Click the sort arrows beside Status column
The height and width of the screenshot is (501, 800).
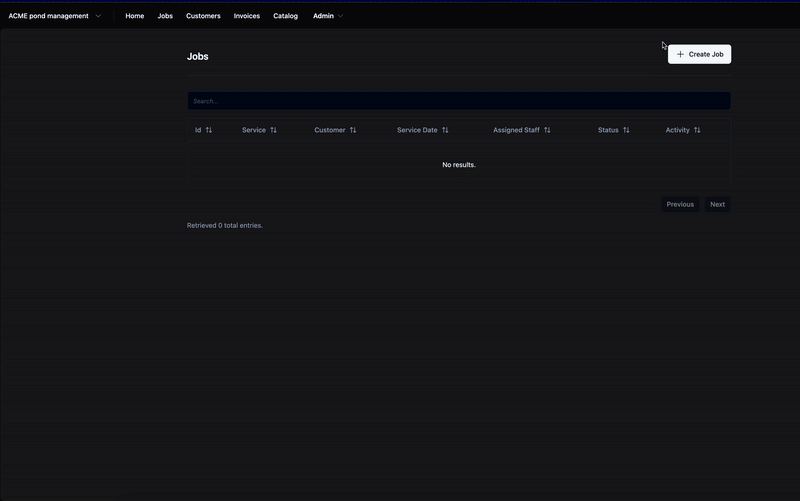pos(627,130)
